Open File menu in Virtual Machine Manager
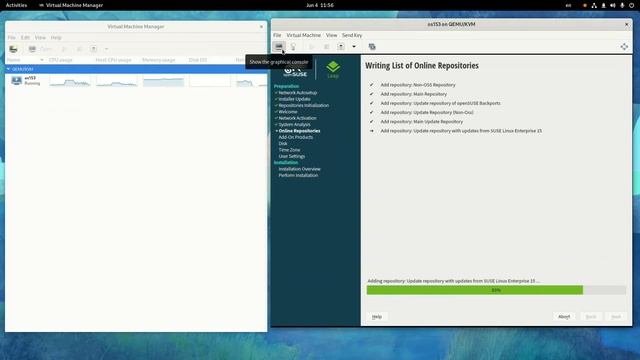Viewport: 640px width, 360px height. [11, 38]
